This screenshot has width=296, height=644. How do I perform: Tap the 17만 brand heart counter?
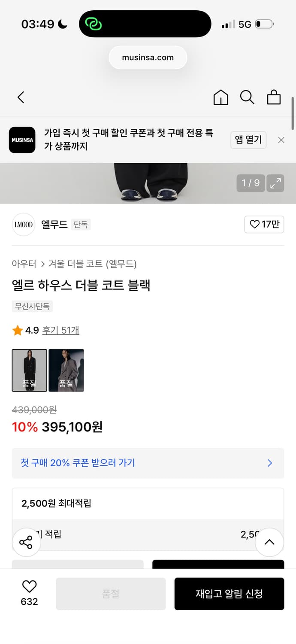click(264, 225)
